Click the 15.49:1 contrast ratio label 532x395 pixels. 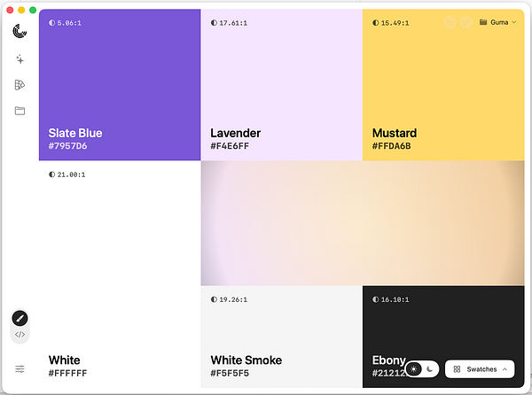click(x=395, y=23)
